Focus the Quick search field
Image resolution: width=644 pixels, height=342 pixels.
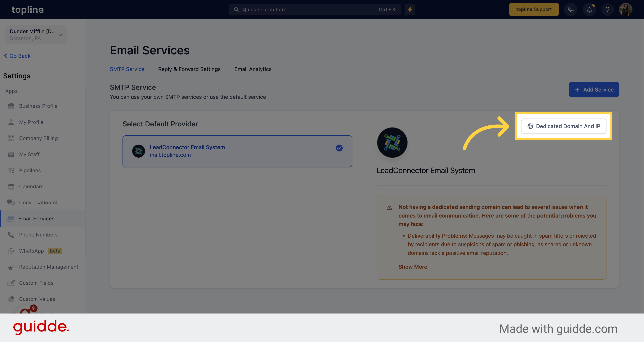click(x=315, y=10)
